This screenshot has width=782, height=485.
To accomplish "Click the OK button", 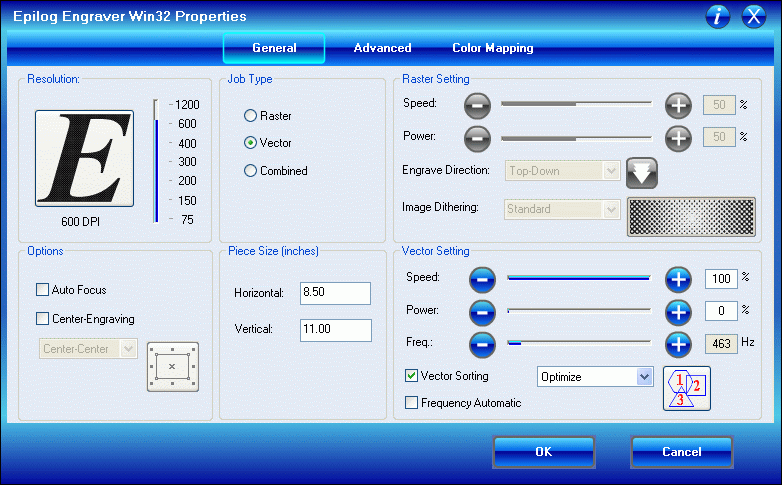I will pos(544,452).
